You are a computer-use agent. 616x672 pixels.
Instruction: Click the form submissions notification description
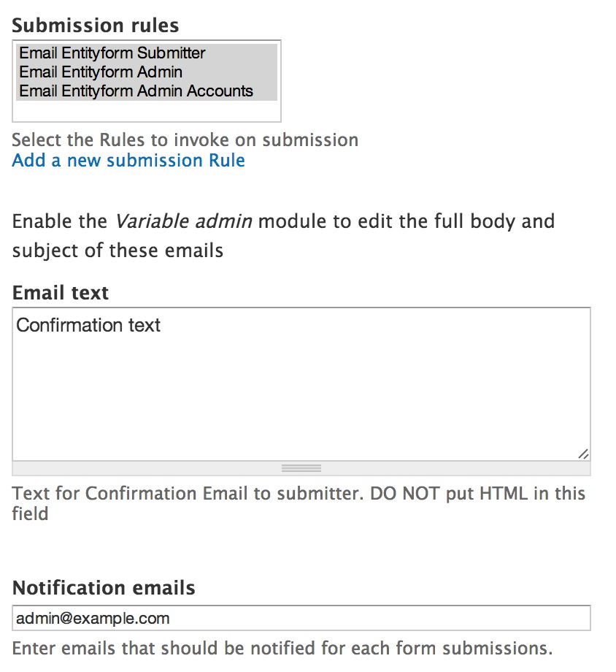[x=281, y=648]
